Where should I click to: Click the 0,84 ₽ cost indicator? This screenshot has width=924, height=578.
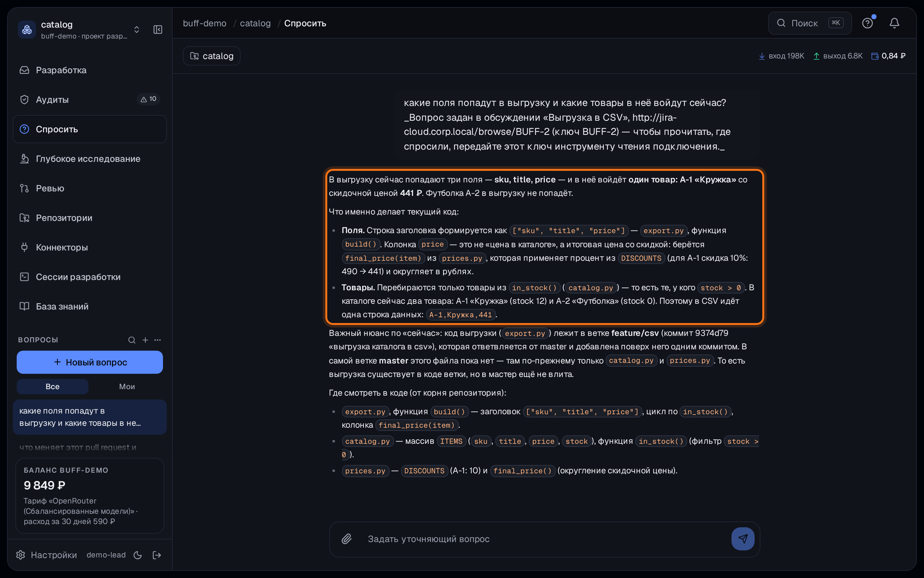[888, 56]
